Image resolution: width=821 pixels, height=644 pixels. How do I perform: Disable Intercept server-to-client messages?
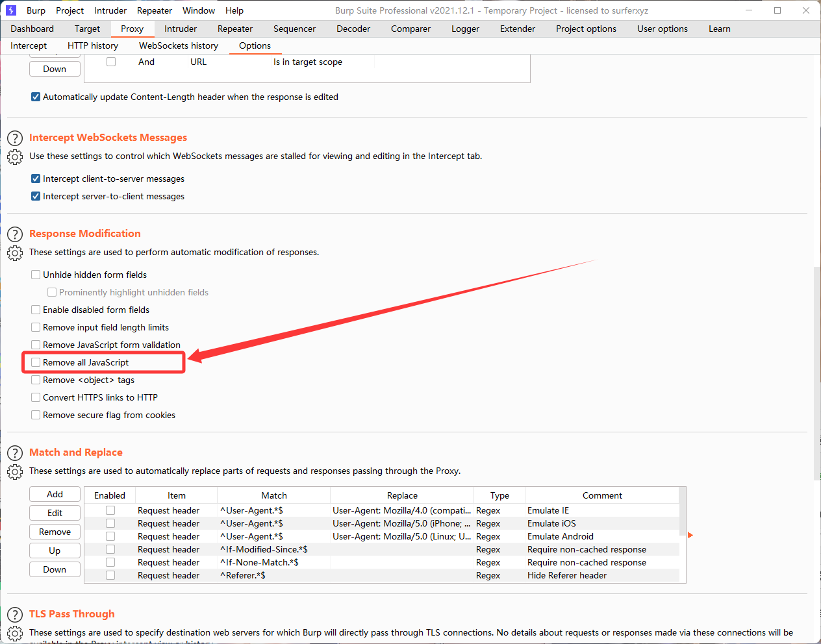pos(36,196)
